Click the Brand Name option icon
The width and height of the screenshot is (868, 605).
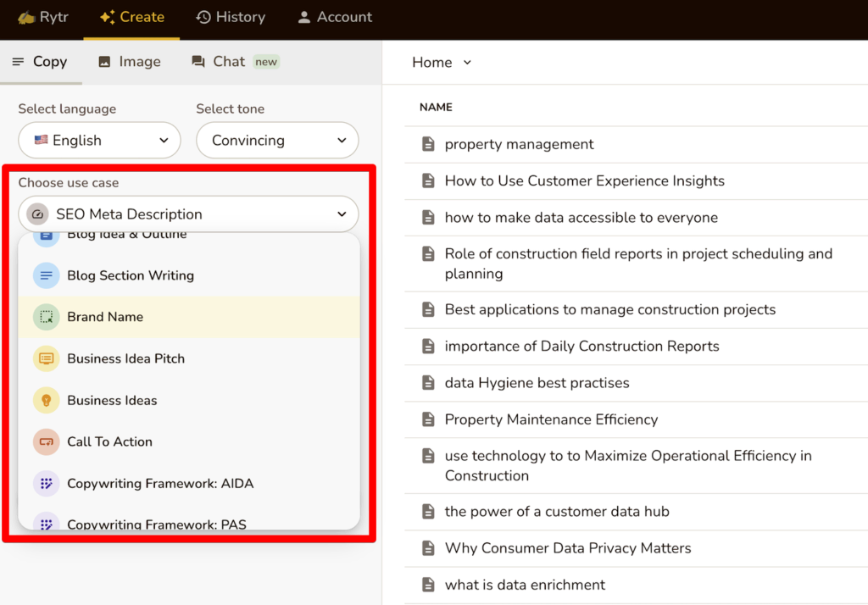pos(46,317)
